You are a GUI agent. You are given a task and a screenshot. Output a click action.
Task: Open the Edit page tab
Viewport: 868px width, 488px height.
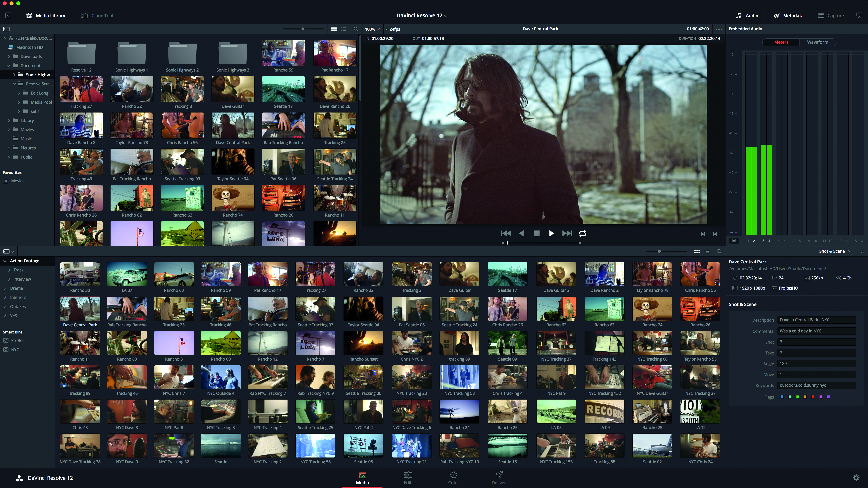407,478
